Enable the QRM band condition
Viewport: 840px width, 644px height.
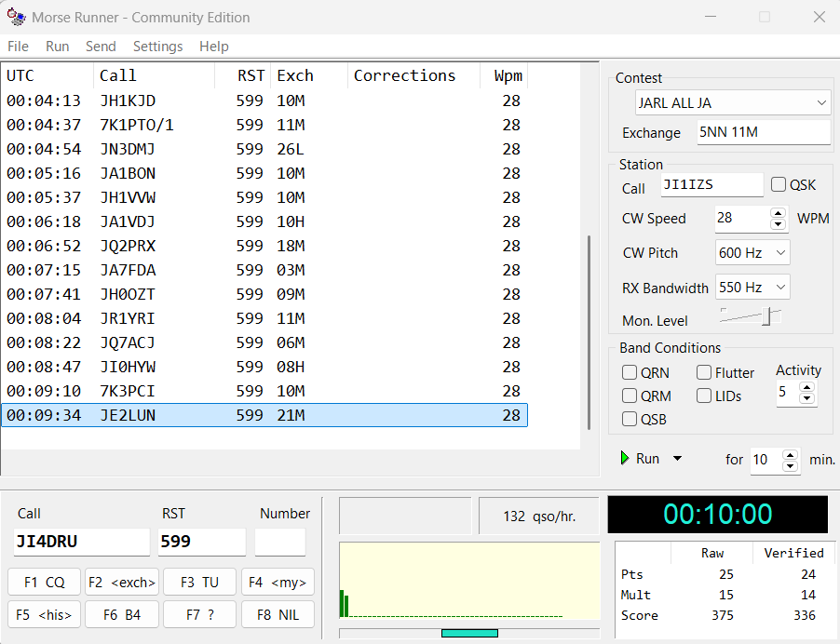[630, 396]
